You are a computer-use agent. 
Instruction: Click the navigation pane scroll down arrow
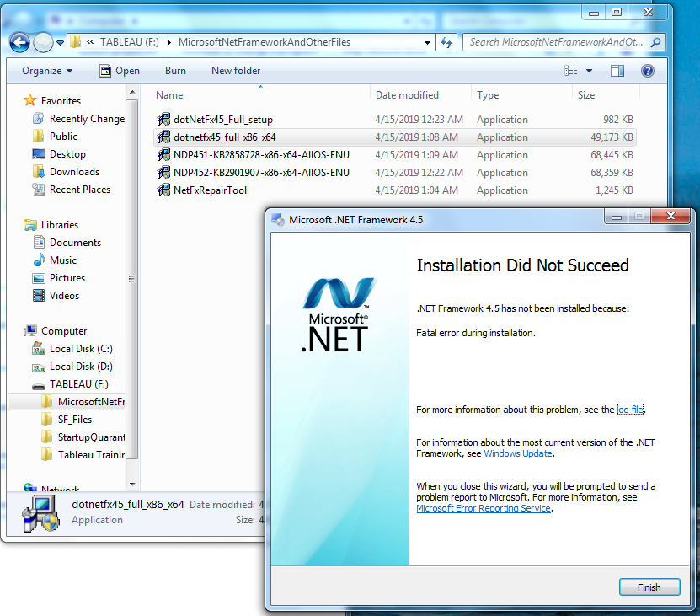tap(132, 485)
